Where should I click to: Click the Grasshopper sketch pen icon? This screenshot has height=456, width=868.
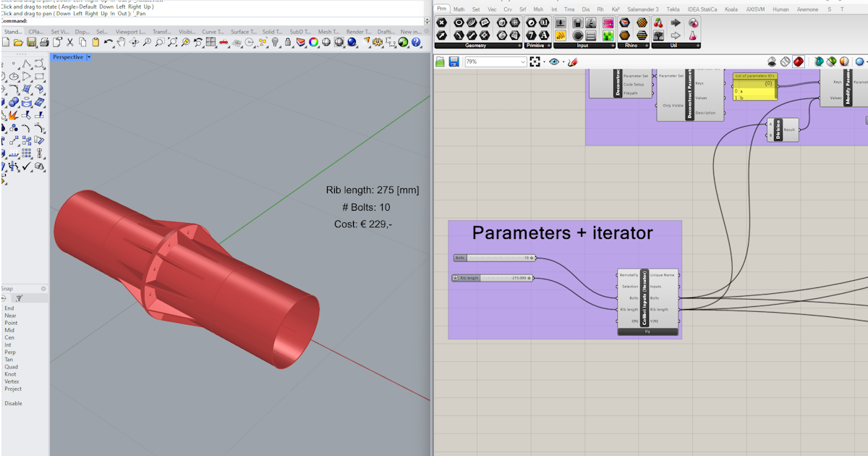(x=572, y=62)
